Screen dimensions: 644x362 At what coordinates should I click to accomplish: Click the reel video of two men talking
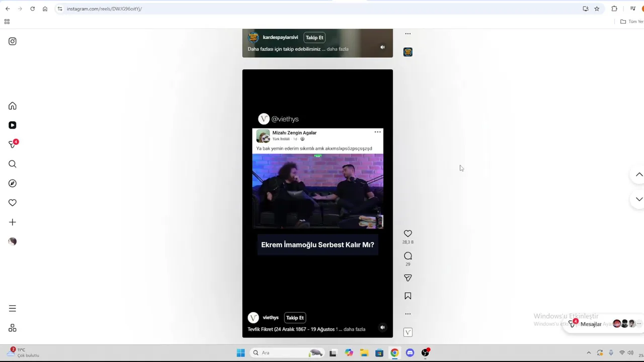pyautogui.click(x=317, y=192)
